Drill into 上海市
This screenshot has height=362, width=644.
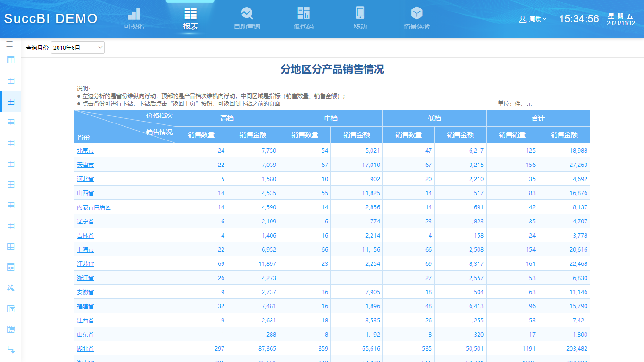coord(85,250)
